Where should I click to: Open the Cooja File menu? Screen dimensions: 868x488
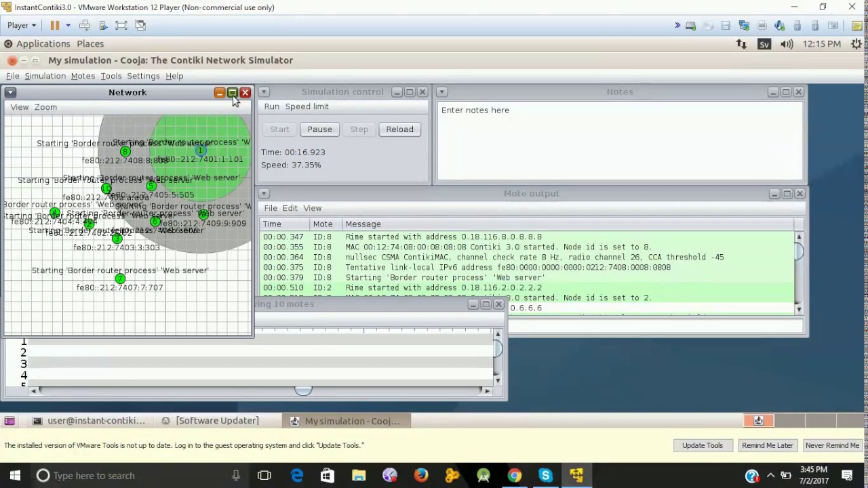13,76
